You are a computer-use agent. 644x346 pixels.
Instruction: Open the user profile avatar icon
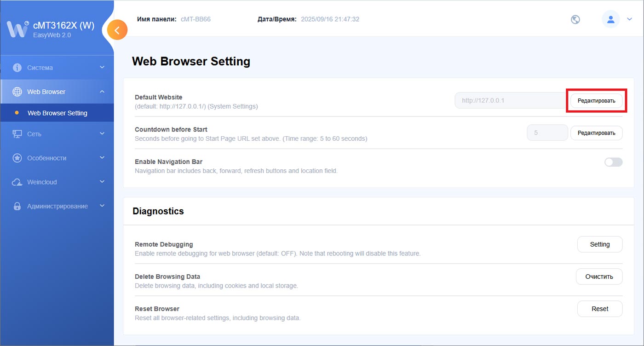(610, 19)
